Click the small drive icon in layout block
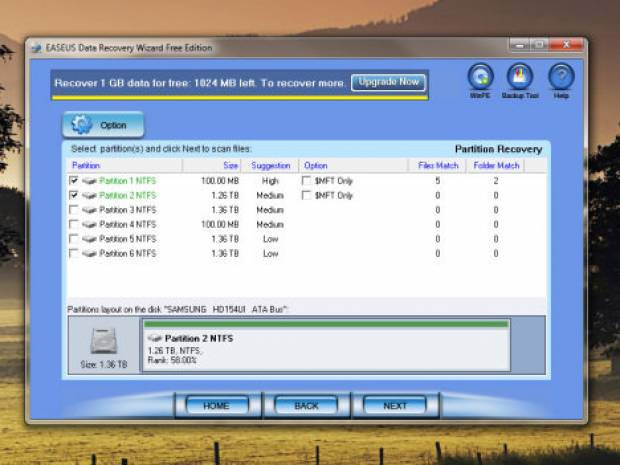 155,338
